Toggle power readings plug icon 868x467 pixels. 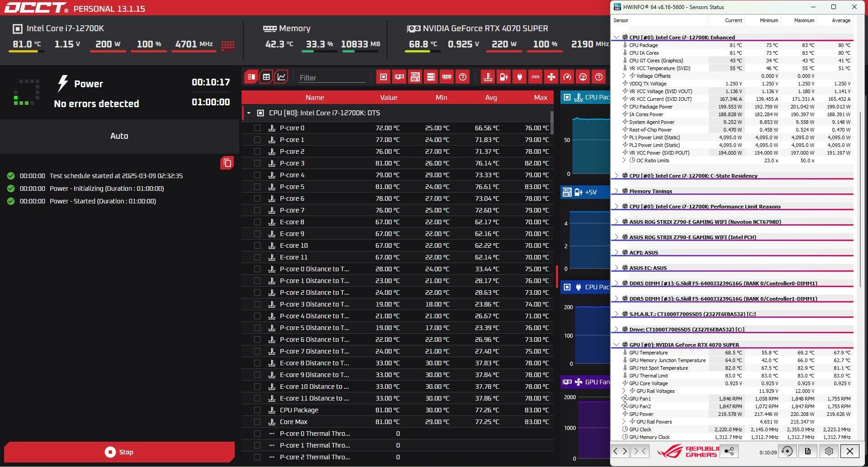(x=519, y=77)
